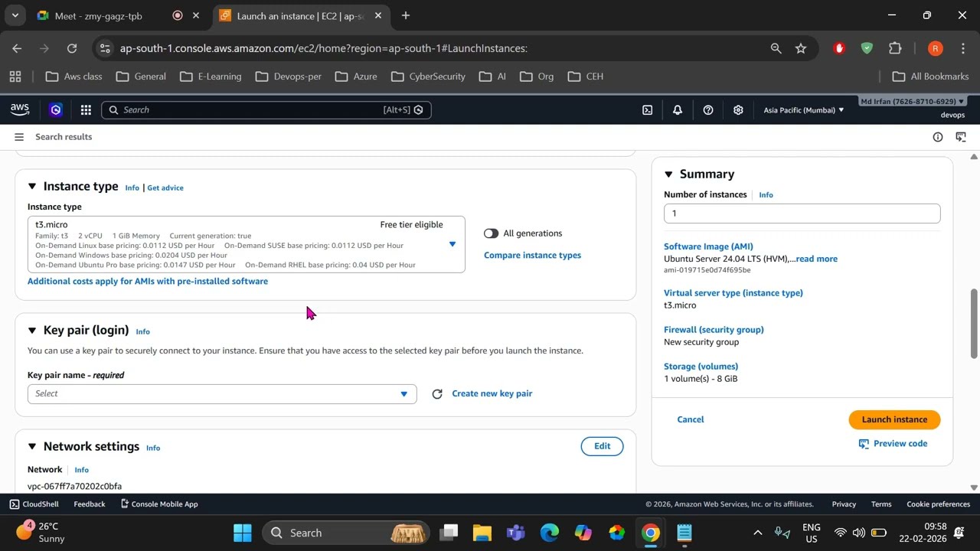Screen dimensions: 980x551
Task: Click the Launch instance button
Action: [894, 419]
